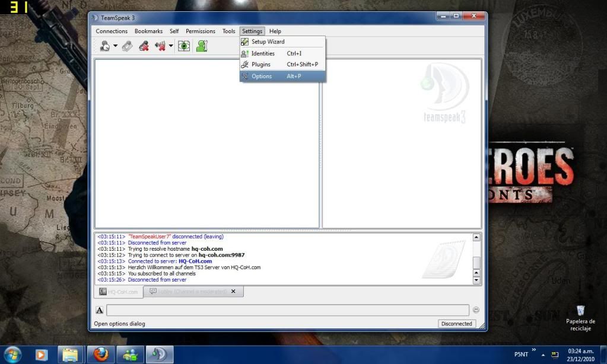Open the Permissions menu
This screenshot has height=364, width=607.
coord(200,31)
